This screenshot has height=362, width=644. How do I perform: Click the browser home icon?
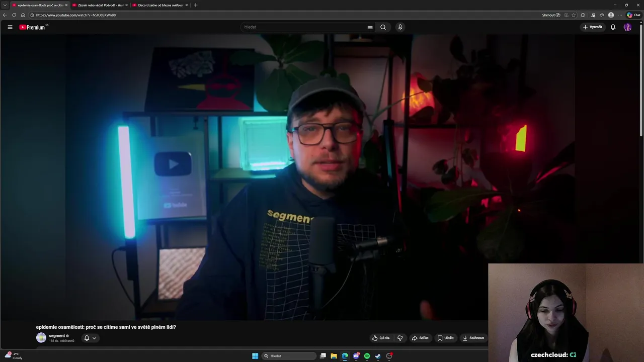(x=23, y=15)
